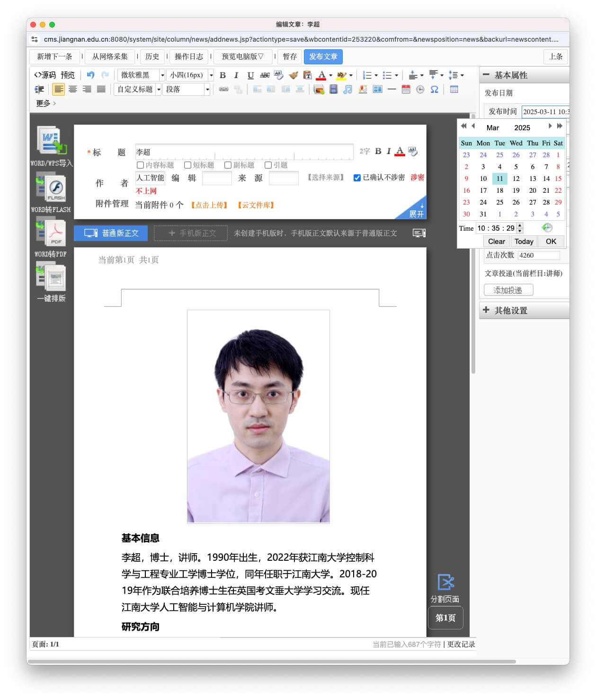Toggle underline formatting in toolbar
Image resolution: width=596 pixels, height=700 pixels.
tap(250, 75)
